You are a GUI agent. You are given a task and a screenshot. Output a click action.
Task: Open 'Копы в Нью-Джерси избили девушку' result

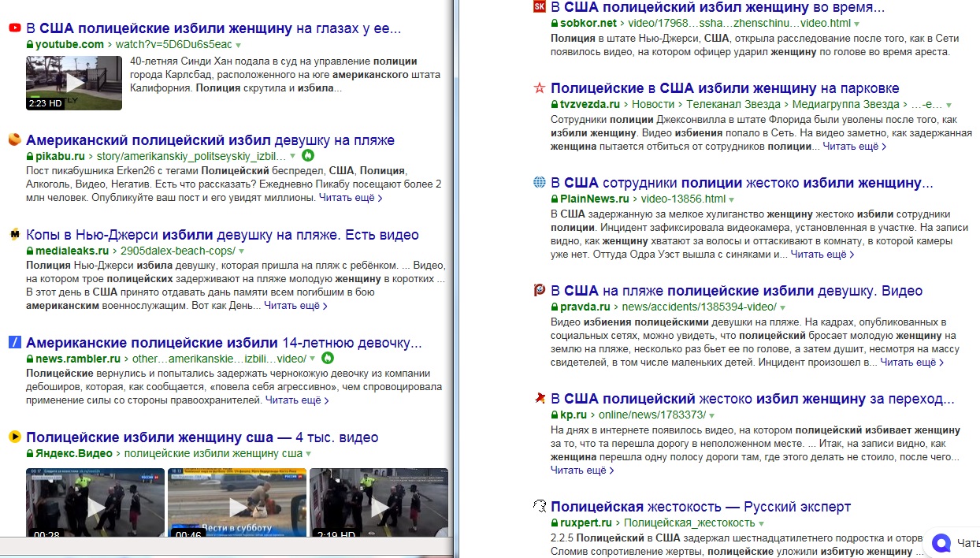(x=222, y=235)
